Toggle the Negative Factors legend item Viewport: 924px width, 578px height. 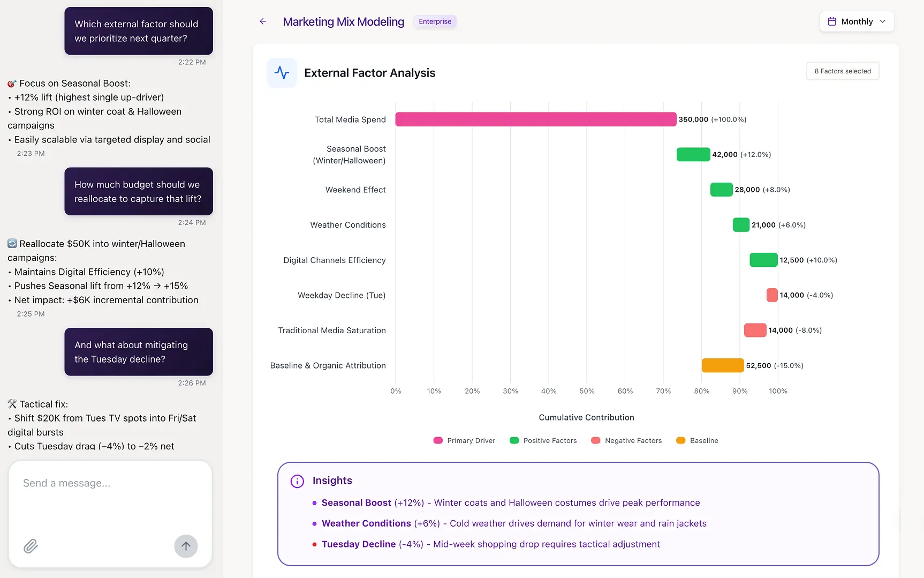pos(626,440)
